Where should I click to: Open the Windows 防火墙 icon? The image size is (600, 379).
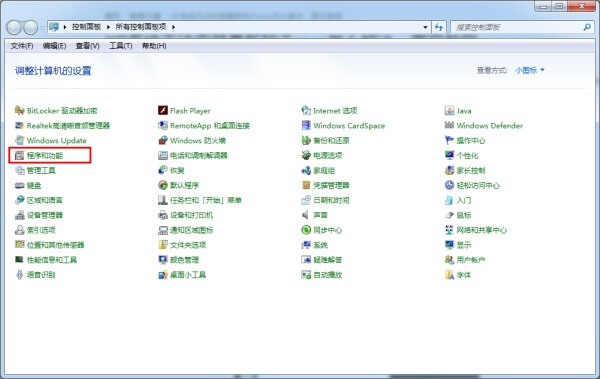tap(163, 140)
